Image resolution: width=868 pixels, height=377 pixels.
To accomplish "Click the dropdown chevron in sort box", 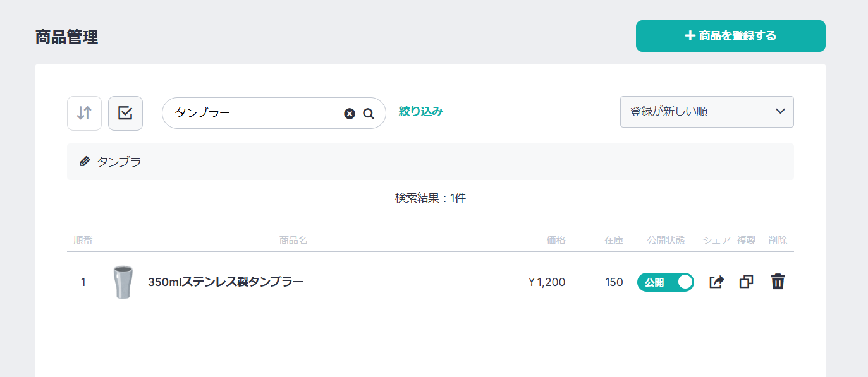I will point(780,112).
